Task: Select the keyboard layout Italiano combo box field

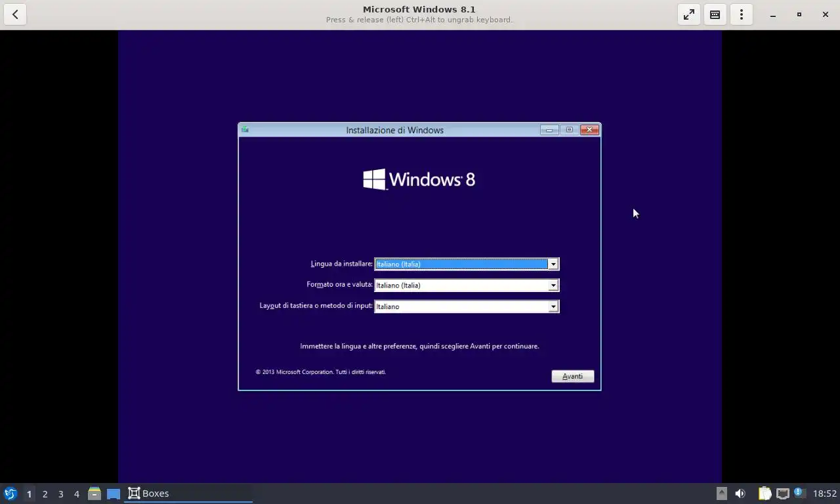Action: coord(467,306)
